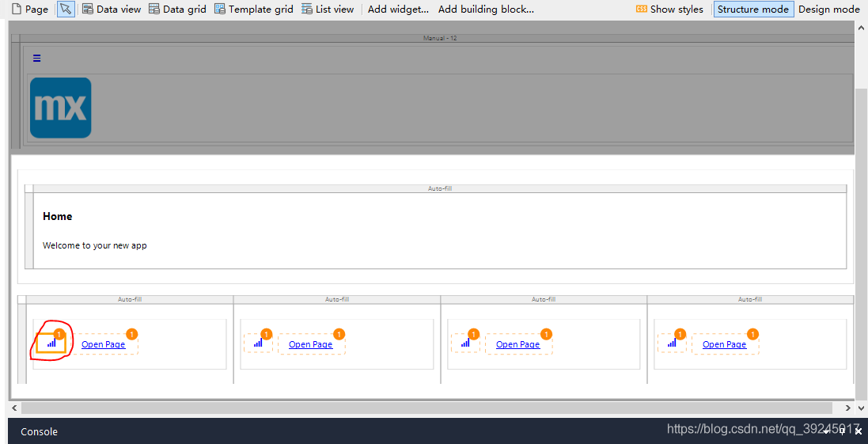868x444 pixels.
Task: Click the first Open Page link
Action: [104, 344]
